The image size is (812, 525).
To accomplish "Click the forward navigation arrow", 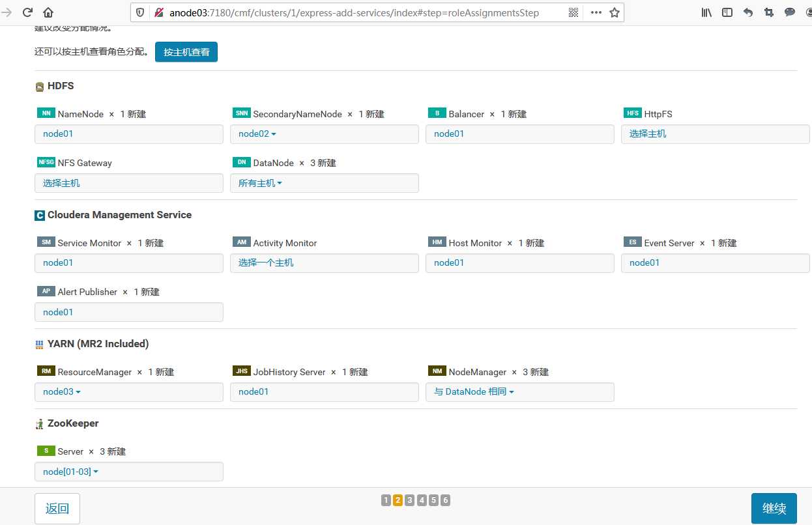I will click(x=7, y=12).
